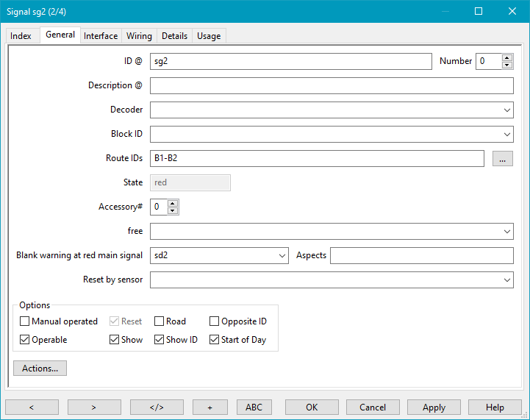Toggle the Show ID checkbox
The width and height of the screenshot is (530, 420).
pyautogui.click(x=159, y=340)
